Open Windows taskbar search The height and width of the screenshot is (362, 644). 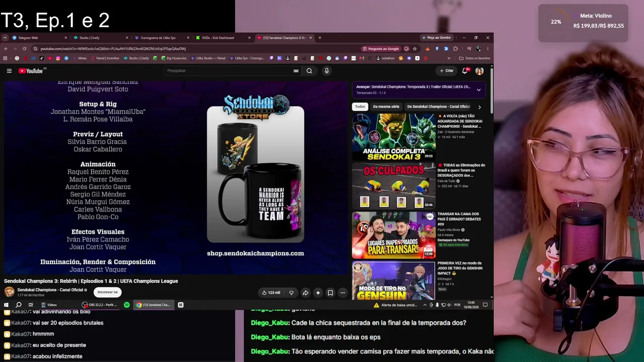[x=19, y=305]
